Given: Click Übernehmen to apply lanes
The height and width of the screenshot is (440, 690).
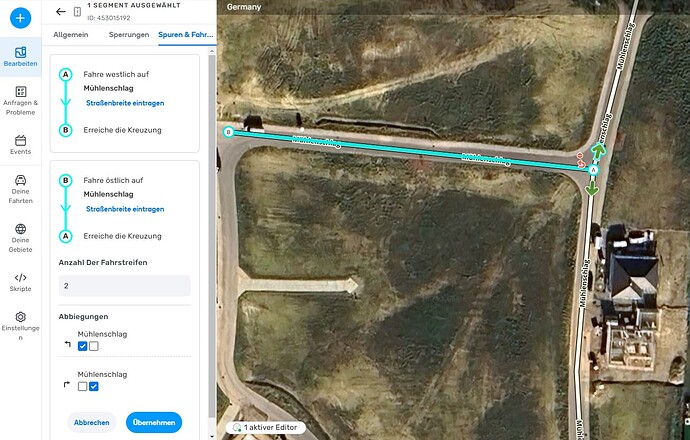Looking at the screenshot, I should click(x=154, y=422).
